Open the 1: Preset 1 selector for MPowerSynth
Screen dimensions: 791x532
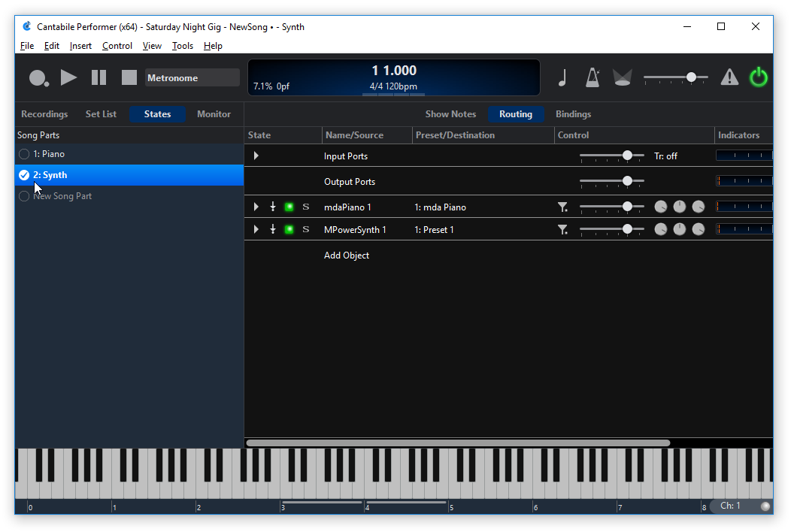(x=434, y=230)
